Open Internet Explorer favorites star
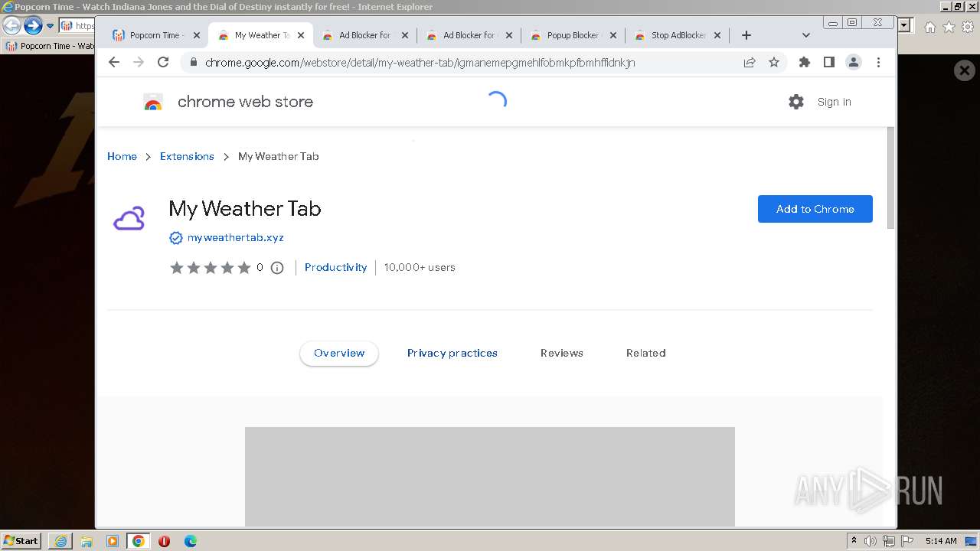This screenshot has height=551, width=980. tap(949, 27)
